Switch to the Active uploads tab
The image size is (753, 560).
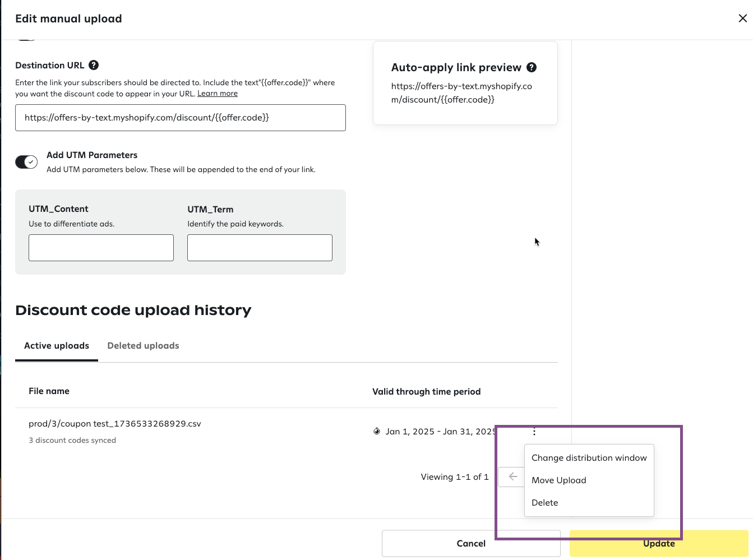click(x=57, y=346)
